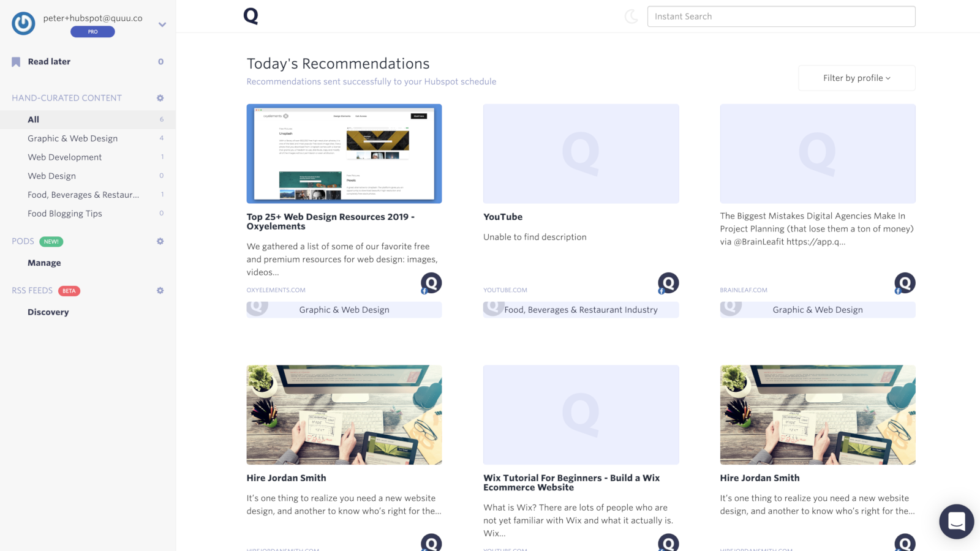Screen dimensions: 980x551
Task: Click profile icon on Oxyelements card
Action: (431, 283)
